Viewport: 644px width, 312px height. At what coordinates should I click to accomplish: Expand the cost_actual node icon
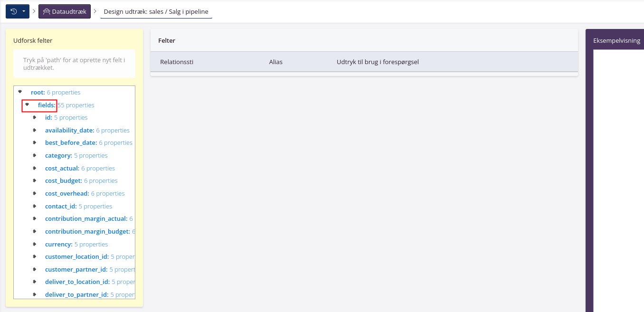pos(34,168)
